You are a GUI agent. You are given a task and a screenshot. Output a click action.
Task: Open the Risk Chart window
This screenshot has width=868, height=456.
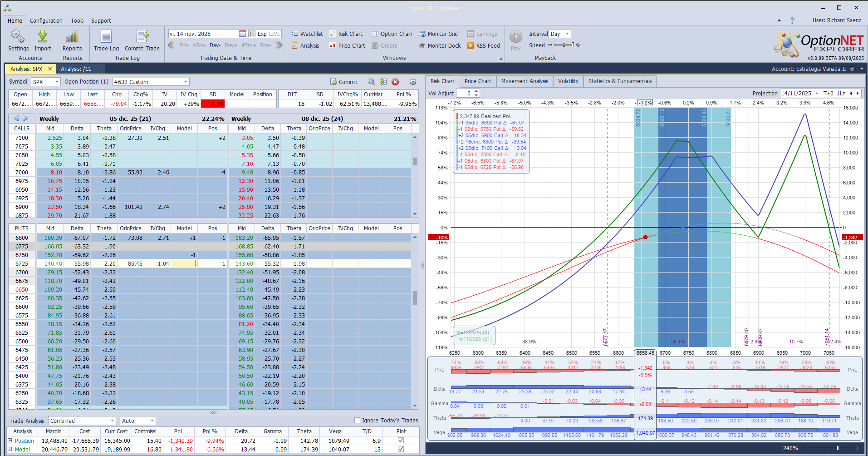tap(346, 34)
